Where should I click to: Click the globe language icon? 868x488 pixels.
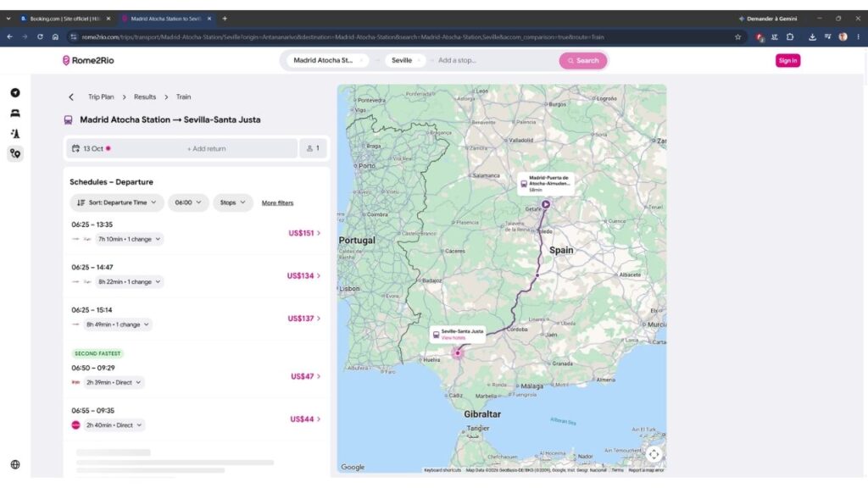[x=15, y=465]
